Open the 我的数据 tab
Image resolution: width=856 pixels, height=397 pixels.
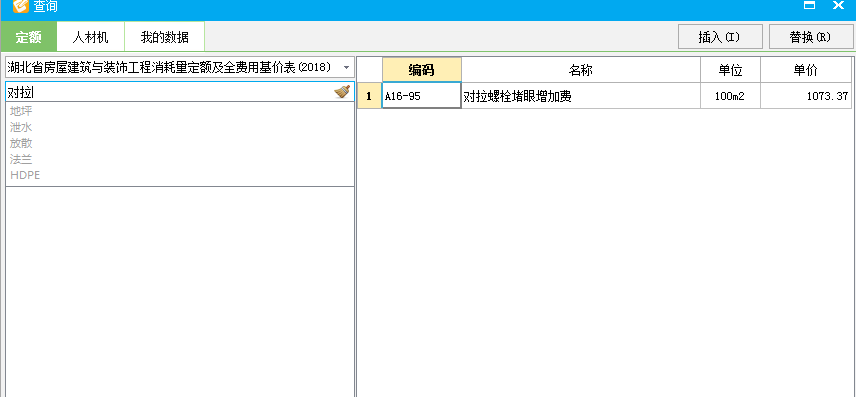[164, 37]
